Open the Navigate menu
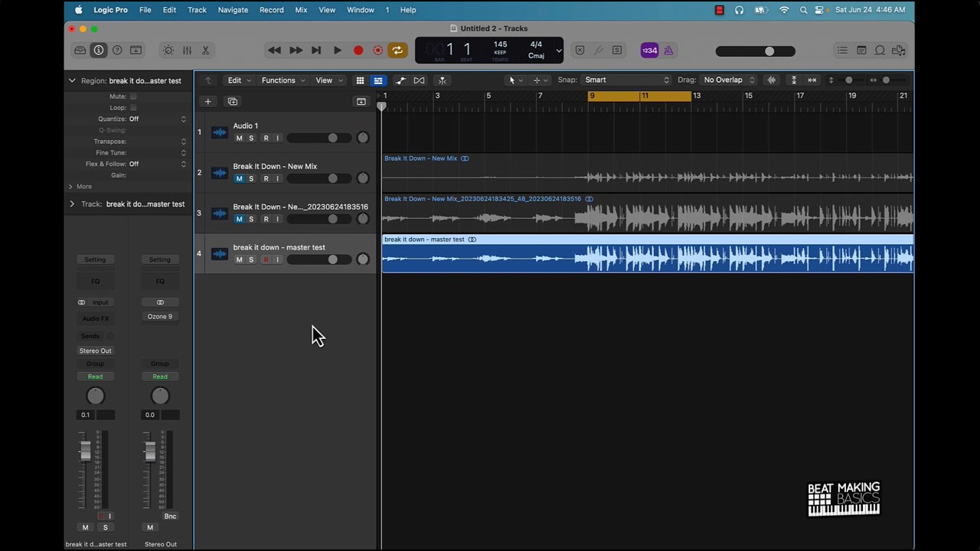 [x=233, y=10]
